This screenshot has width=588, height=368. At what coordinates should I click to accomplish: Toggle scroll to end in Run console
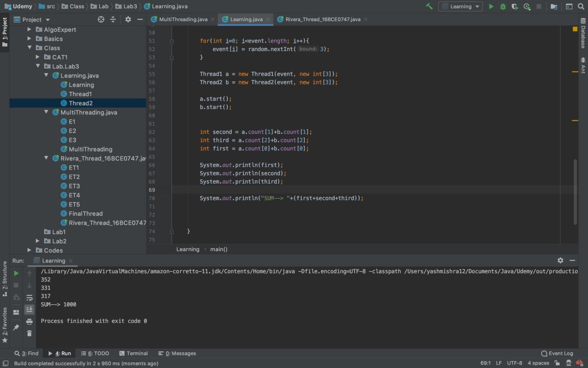(29, 309)
